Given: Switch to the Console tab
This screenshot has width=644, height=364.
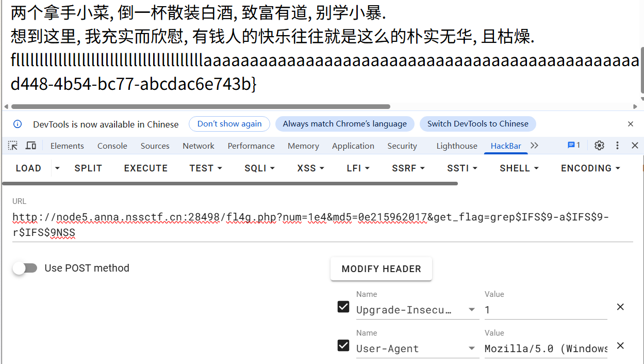Looking at the screenshot, I should [112, 146].
